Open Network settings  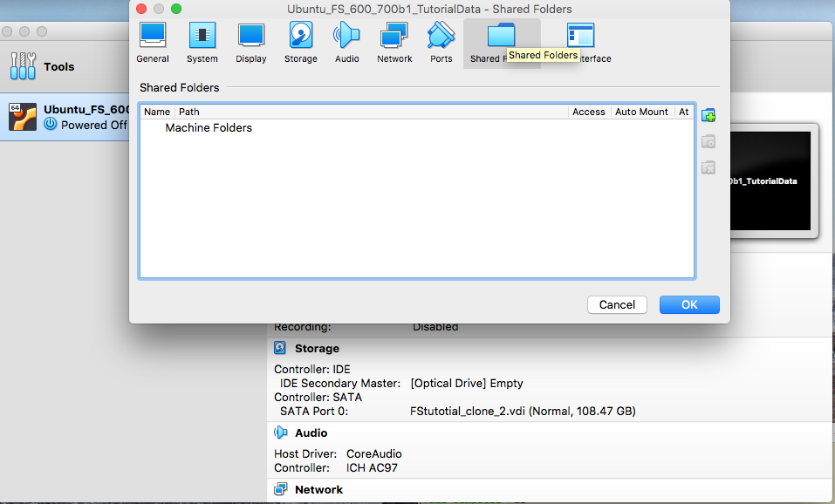pos(394,43)
